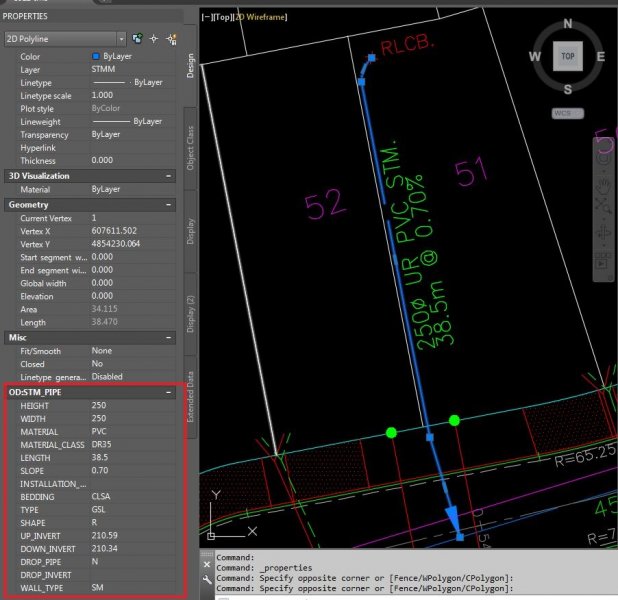Click the Select Objects crosshair icon
Screen dimensions: 618x600
[153, 38]
